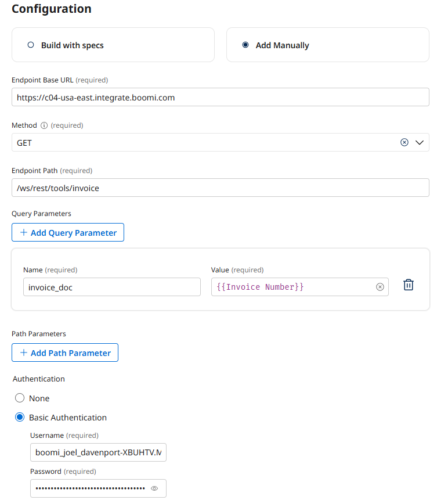Add a new path parameter

[64, 352]
